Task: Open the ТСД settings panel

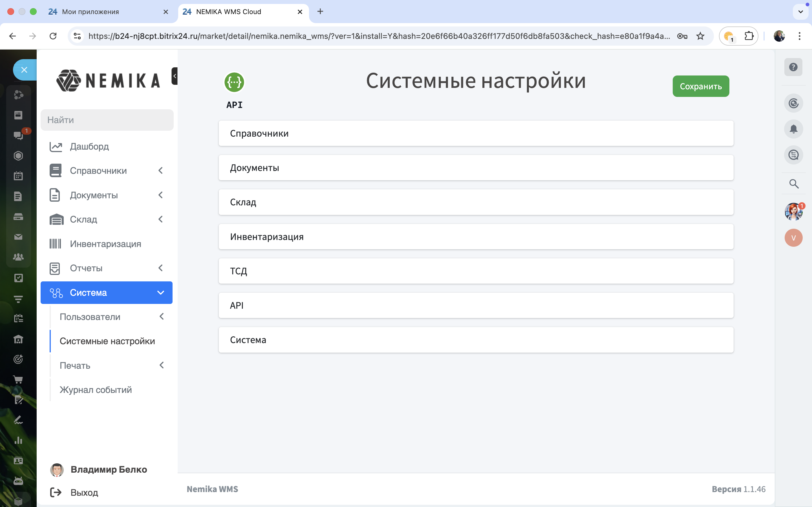Action: point(476,271)
